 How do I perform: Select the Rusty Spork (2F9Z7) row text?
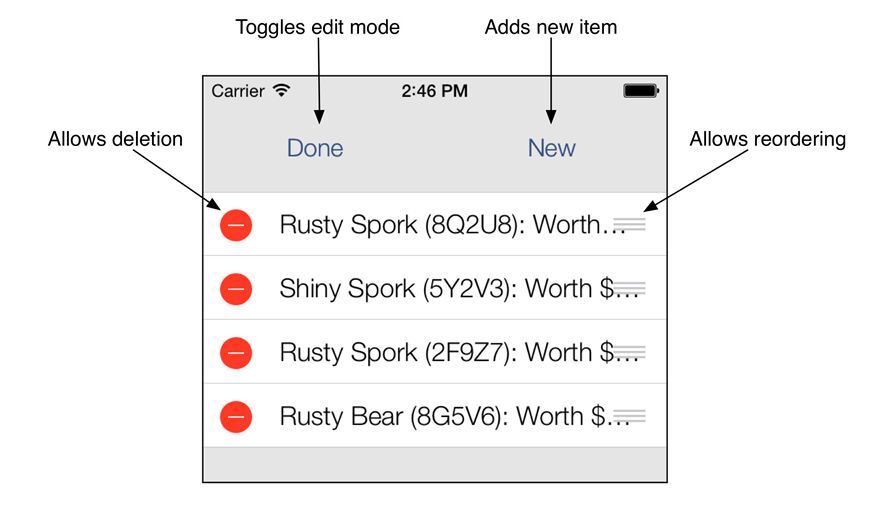(459, 353)
